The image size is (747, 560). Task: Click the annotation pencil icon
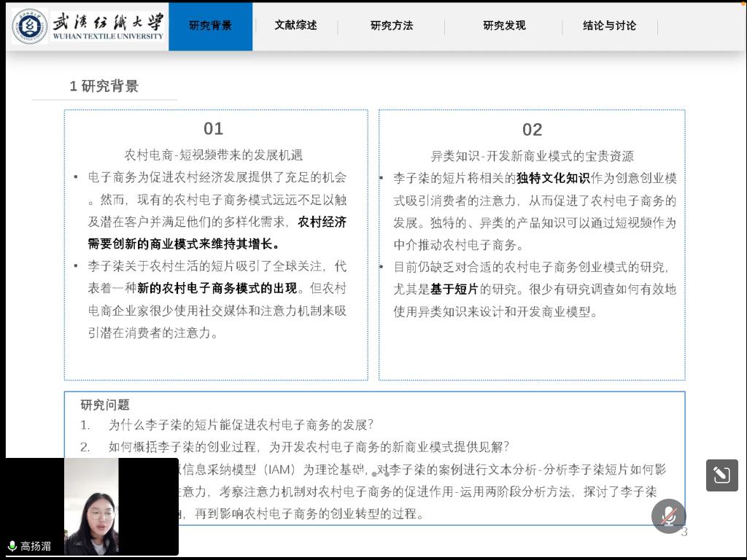(721, 475)
